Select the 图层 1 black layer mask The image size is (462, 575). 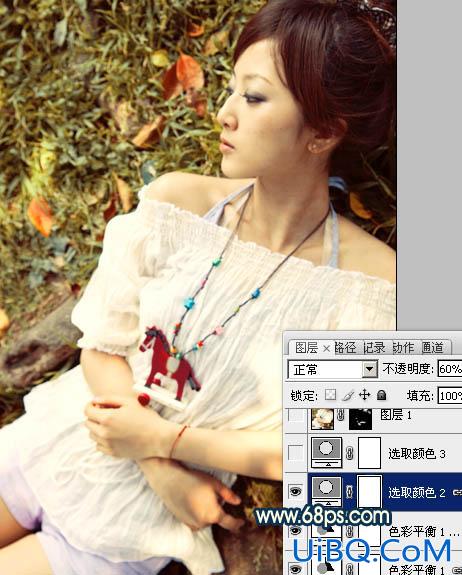[x=361, y=419]
